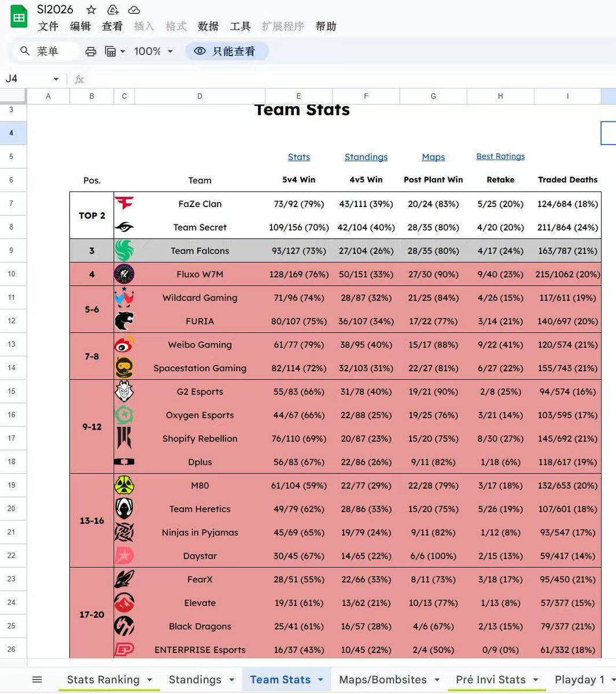The width and height of the screenshot is (616, 694).
Task: Click the ENTERPRISE Esports logo
Action: click(x=124, y=649)
